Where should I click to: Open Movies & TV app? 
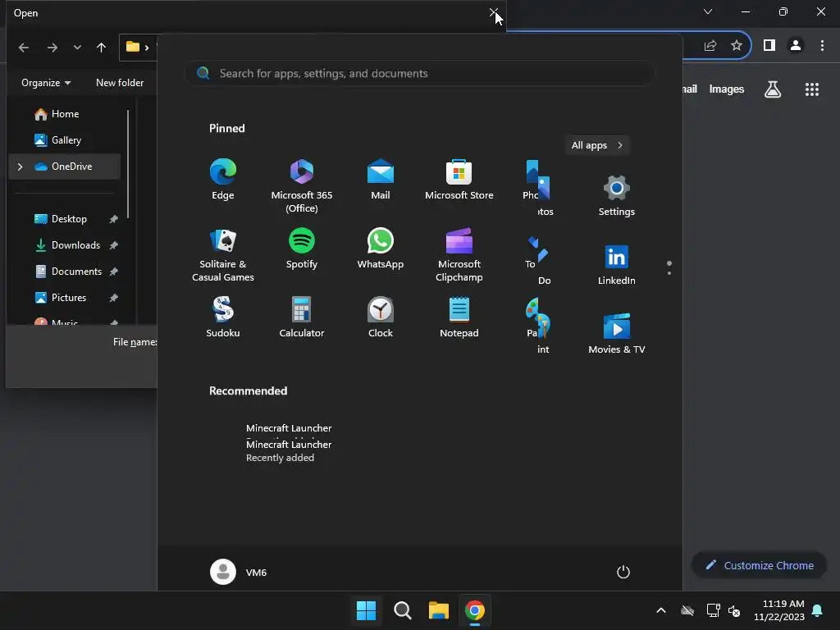click(617, 333)
